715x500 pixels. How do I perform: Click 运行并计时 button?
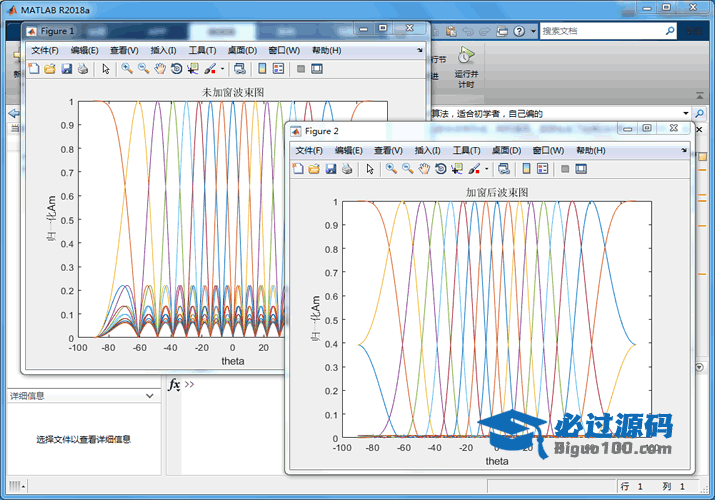point(466,67)
